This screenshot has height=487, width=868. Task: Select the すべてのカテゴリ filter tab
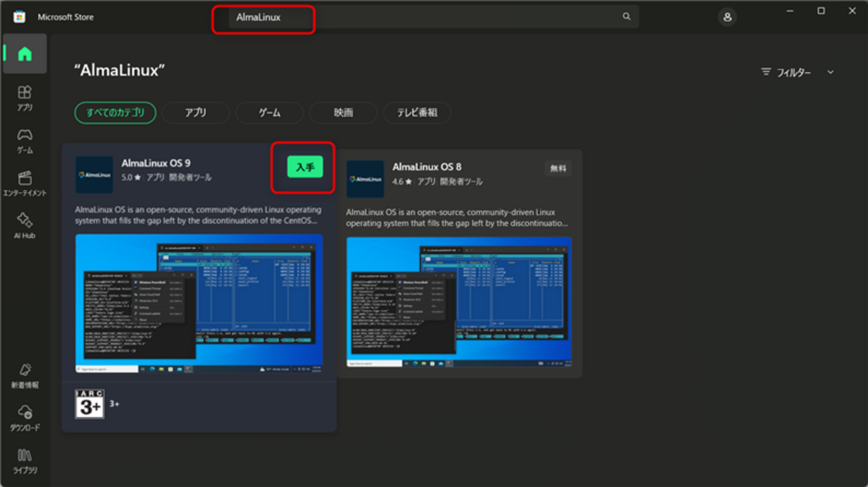pos(115,113)
